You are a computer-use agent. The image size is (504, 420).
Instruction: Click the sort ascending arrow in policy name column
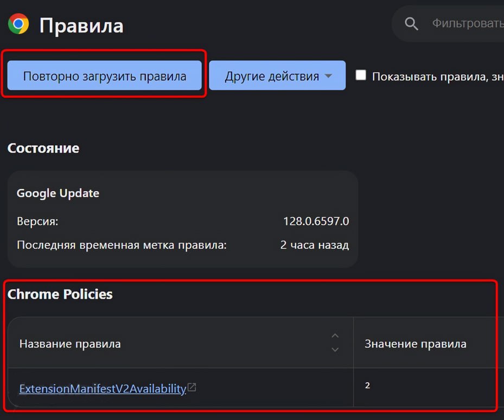[335, 336]
